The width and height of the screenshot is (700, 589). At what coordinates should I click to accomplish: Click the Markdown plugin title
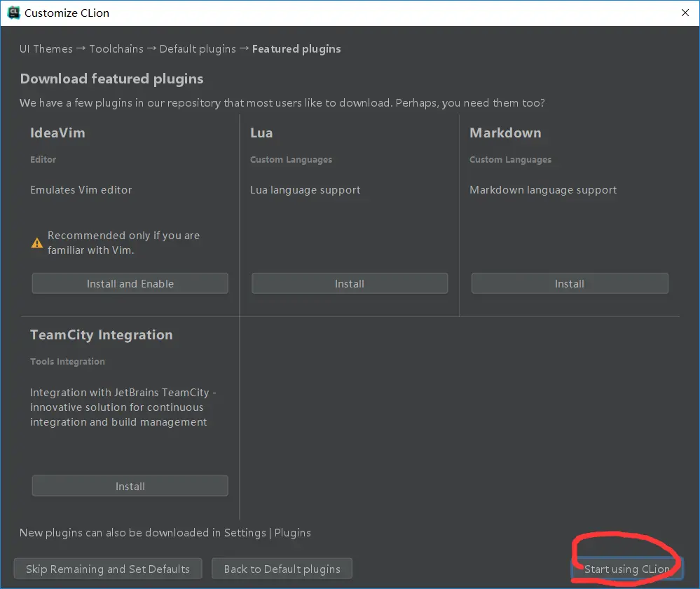click(505, 133)
